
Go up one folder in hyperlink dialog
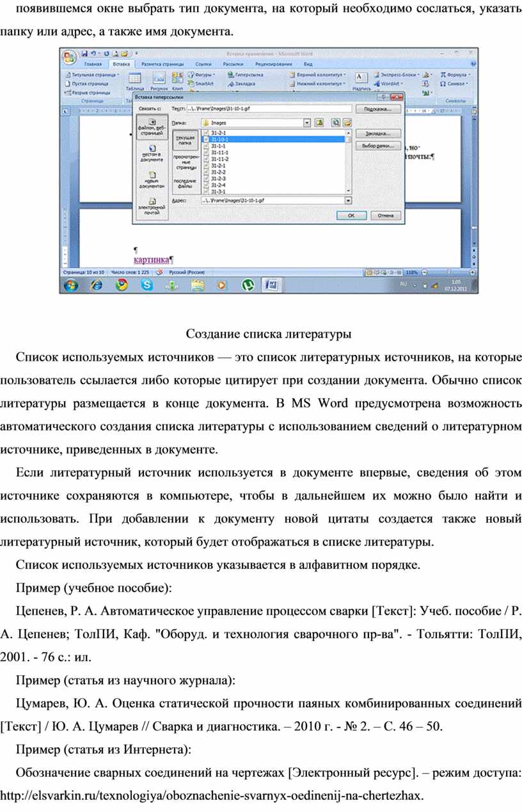coord(319,121)
